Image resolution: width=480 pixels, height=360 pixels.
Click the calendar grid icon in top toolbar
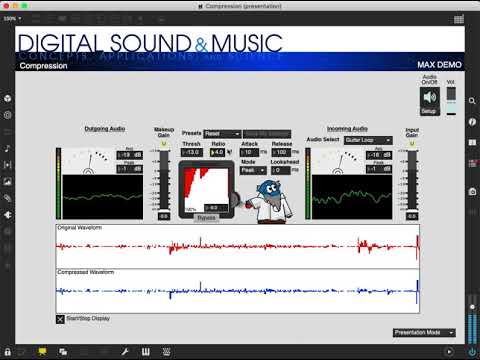[459, 19]
